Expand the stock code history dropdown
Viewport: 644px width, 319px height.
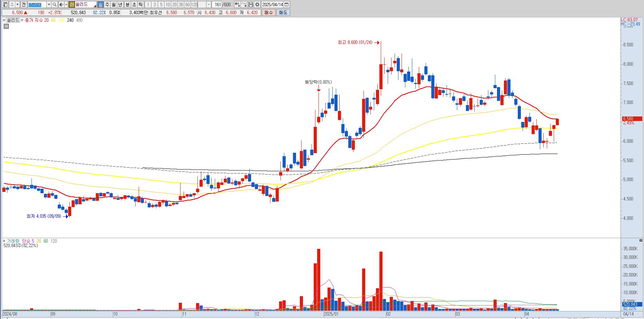coord(49,4)
